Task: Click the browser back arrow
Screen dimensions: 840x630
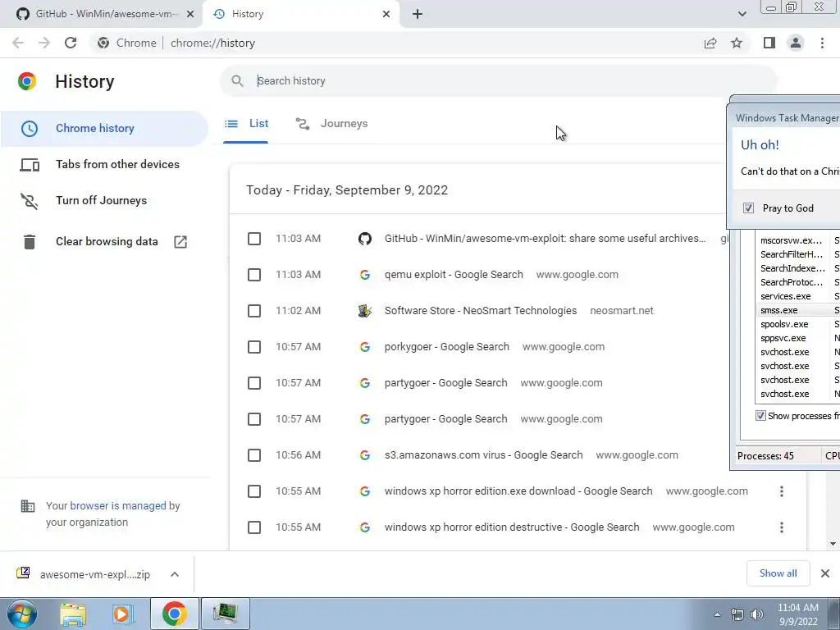Action: [x=18, y=43]
